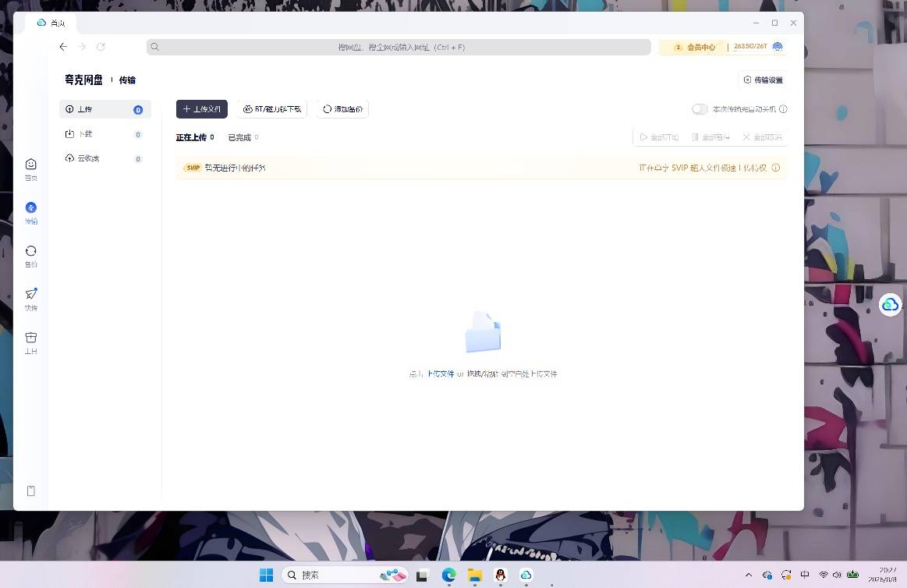Click the refresh icon near address bar

click(101, 47)
